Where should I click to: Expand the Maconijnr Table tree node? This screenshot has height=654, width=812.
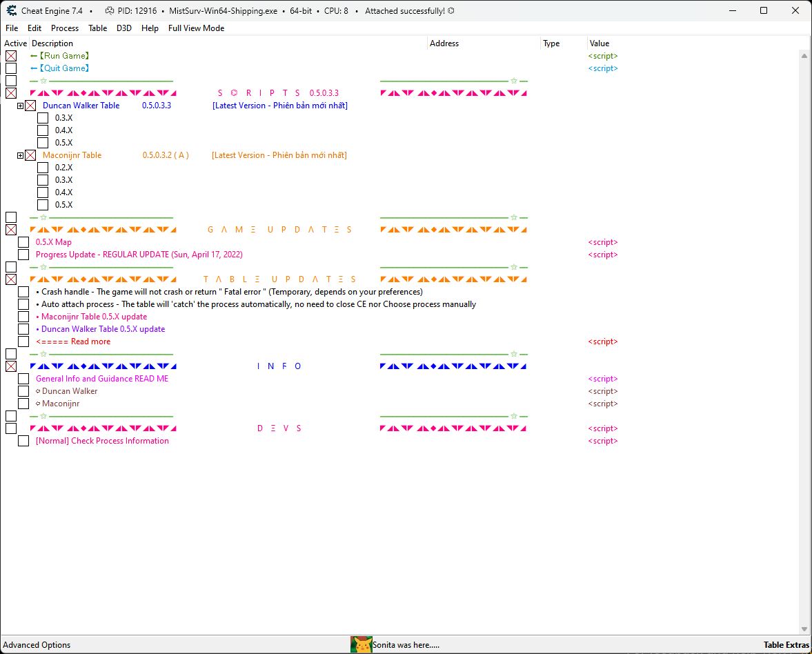coord(21,155)
